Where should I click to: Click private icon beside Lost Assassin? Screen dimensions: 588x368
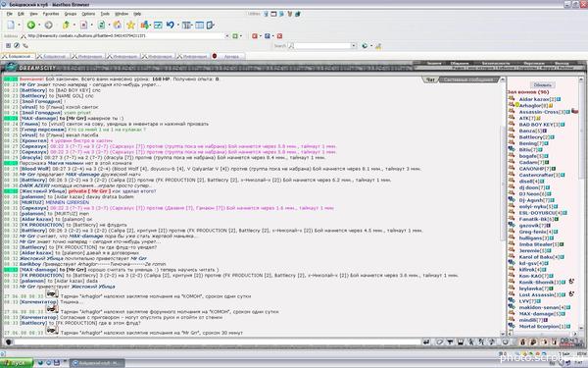(x=512, y=294)
